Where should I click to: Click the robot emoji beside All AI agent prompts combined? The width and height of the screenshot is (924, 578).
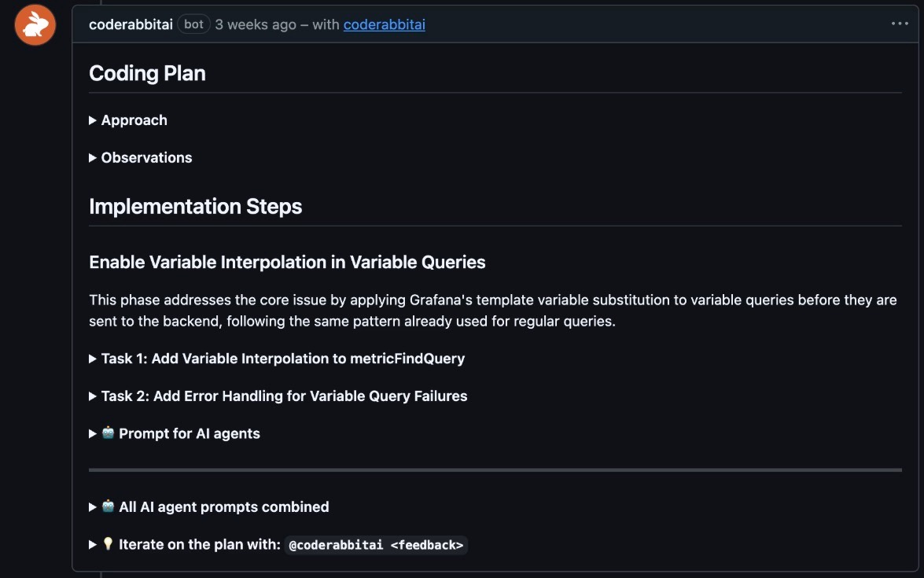(109, 507)
